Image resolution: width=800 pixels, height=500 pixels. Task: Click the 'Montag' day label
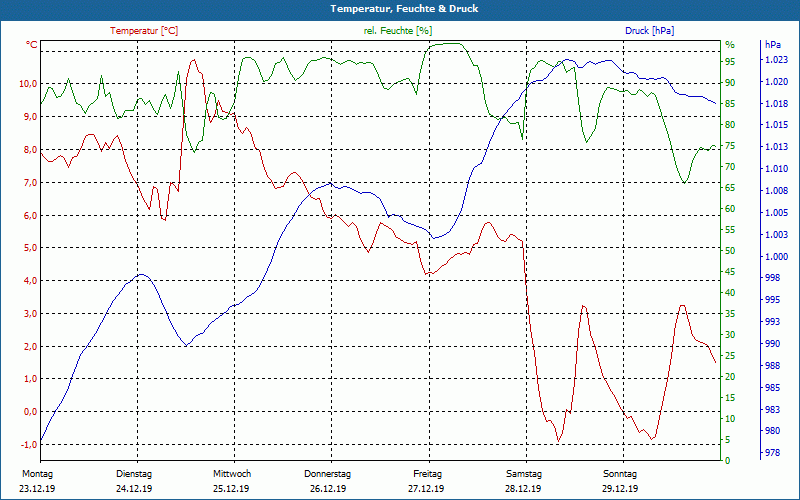click(37, 474)
